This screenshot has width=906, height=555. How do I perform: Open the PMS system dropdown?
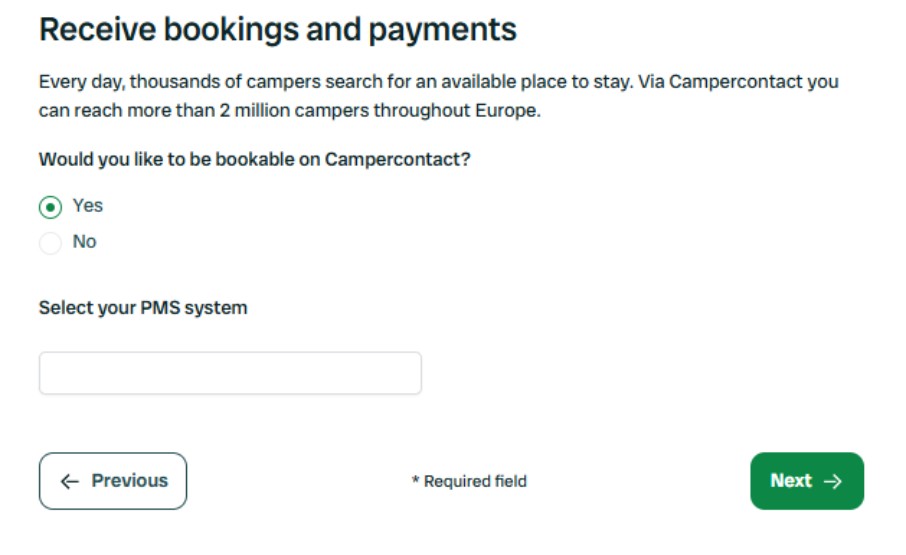click(230, 373)
